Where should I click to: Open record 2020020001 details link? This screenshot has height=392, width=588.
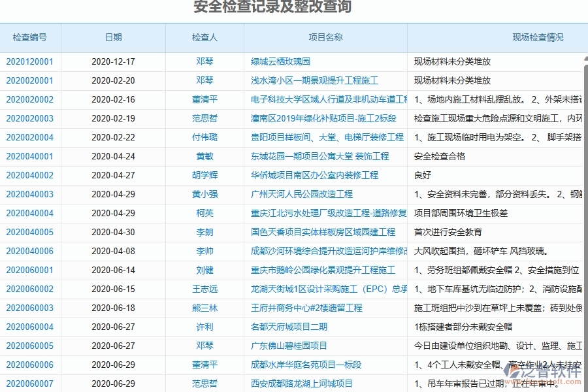point(30,80)
